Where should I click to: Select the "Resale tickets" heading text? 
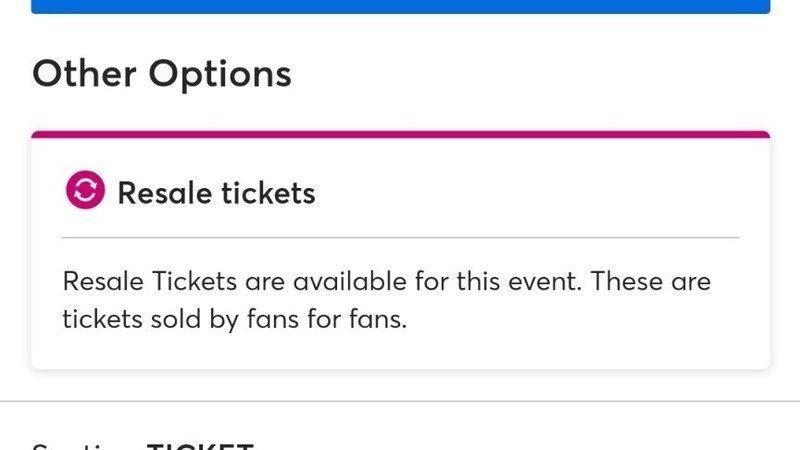[216, 192]
